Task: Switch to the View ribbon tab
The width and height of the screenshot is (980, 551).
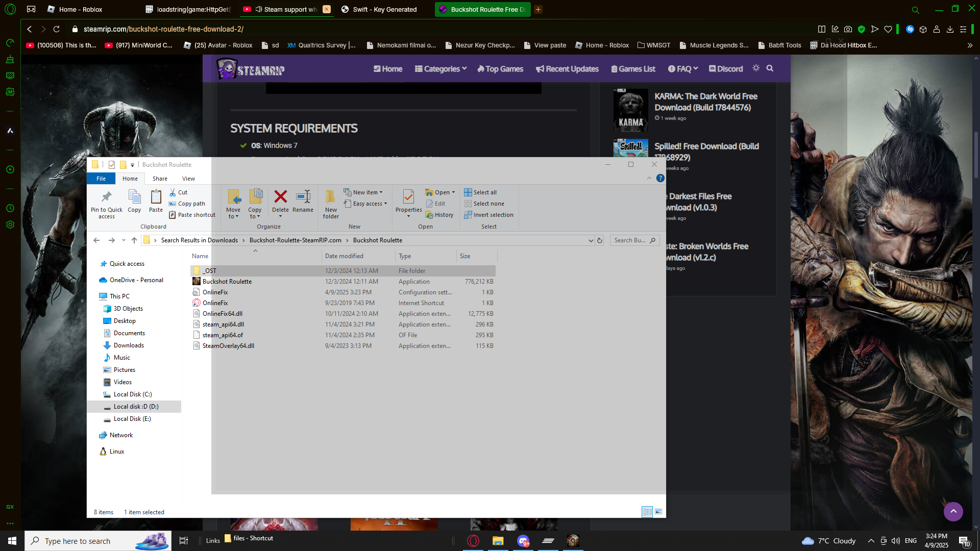Action: click(188, 179)
